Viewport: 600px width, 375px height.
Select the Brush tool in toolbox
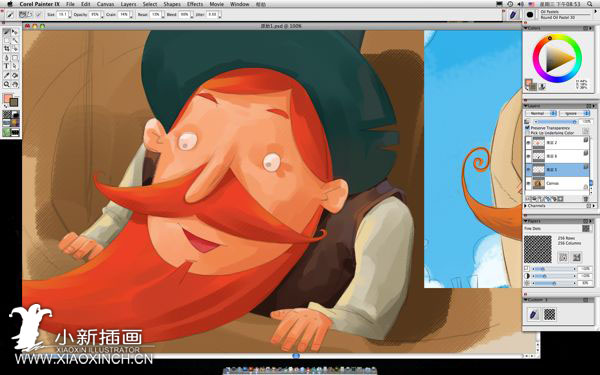(x=7, y=31)
